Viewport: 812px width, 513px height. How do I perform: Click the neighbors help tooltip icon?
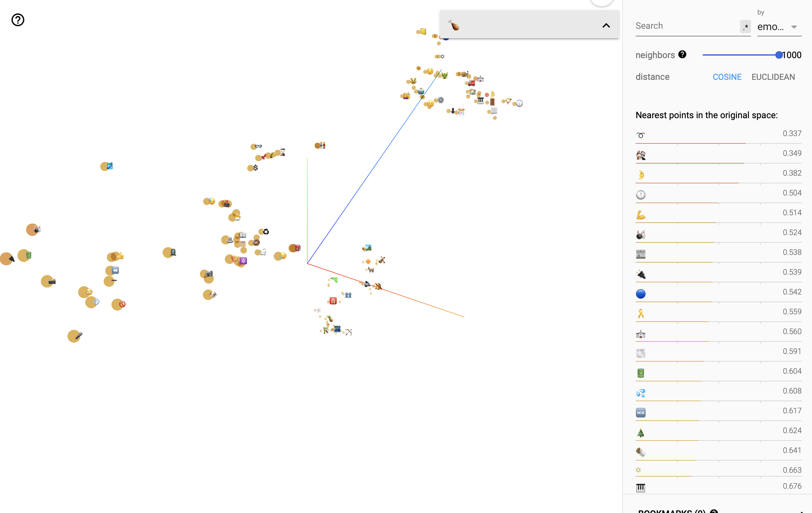[682, 54]
